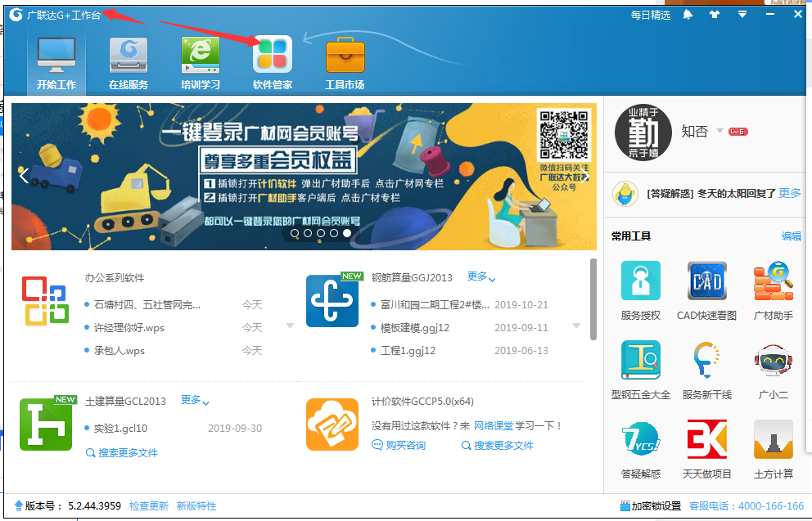Screen dimensions: 812x521
Task: Open file 许经理你好.wps
Action: tap(129, 327)
